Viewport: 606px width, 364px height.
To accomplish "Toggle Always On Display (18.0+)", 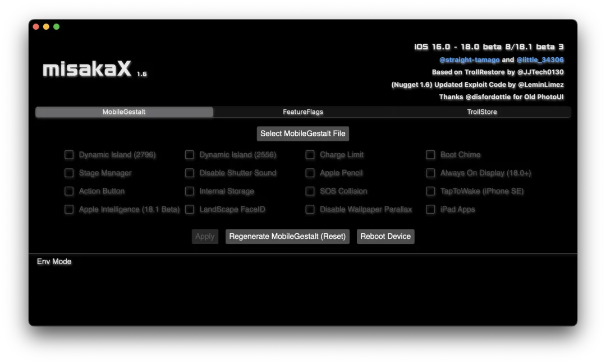I will pos(430,173).
